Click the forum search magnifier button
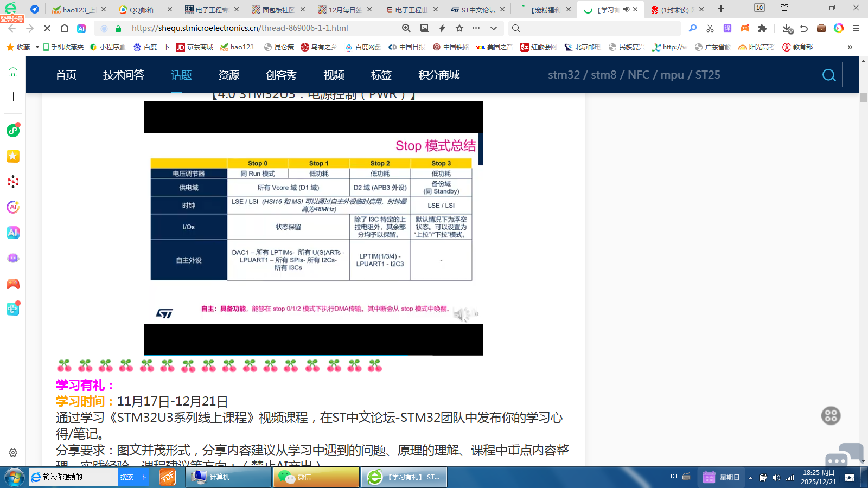Screen dimensions: 868x488 coord(829,75)
